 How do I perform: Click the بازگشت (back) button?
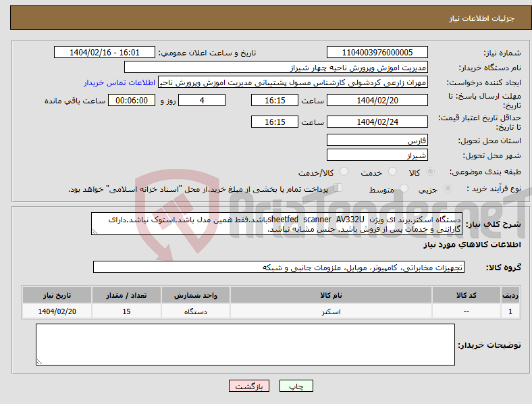[x=249, y=386]
